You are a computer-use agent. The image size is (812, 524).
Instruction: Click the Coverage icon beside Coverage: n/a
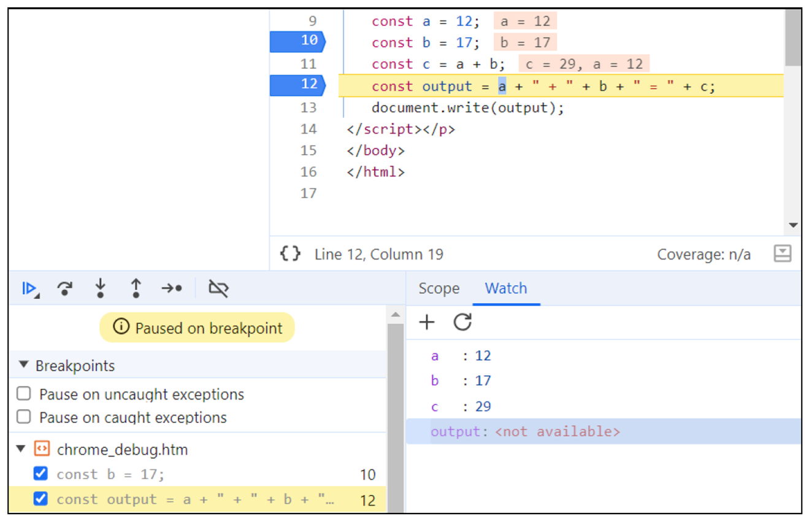pos(783,253)
